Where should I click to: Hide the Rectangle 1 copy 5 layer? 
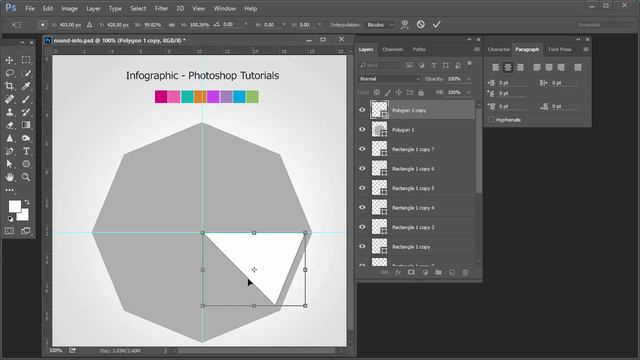click(362, 188)
